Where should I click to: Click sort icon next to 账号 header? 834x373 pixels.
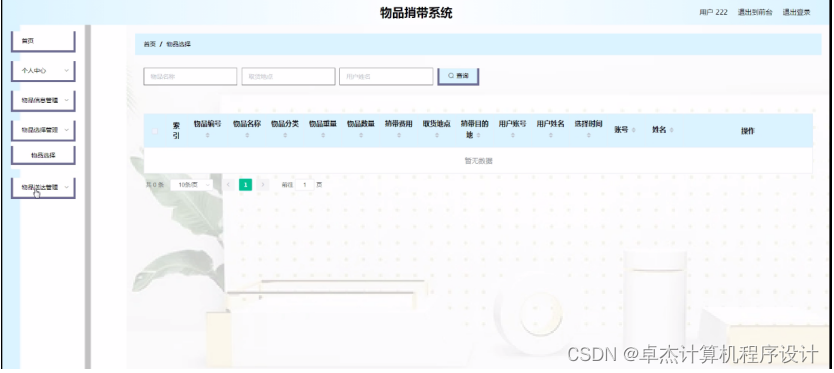pos(633,130)
